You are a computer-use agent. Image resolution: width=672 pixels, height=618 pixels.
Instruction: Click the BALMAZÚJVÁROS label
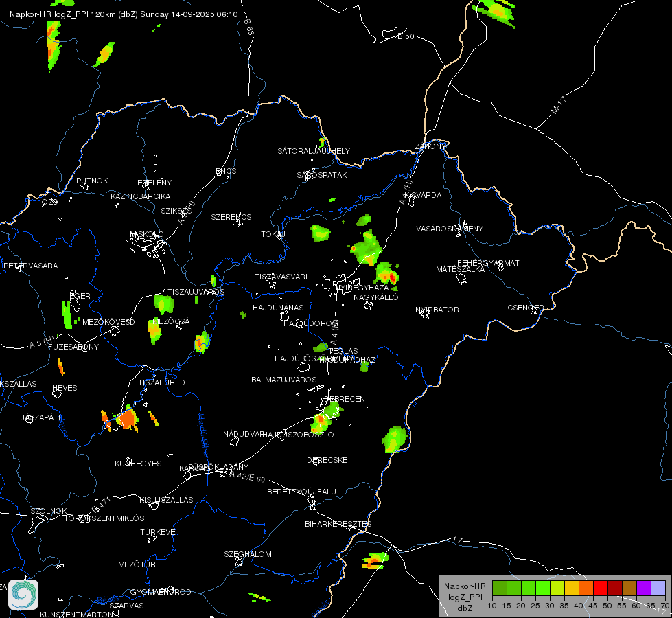point(284,380)
